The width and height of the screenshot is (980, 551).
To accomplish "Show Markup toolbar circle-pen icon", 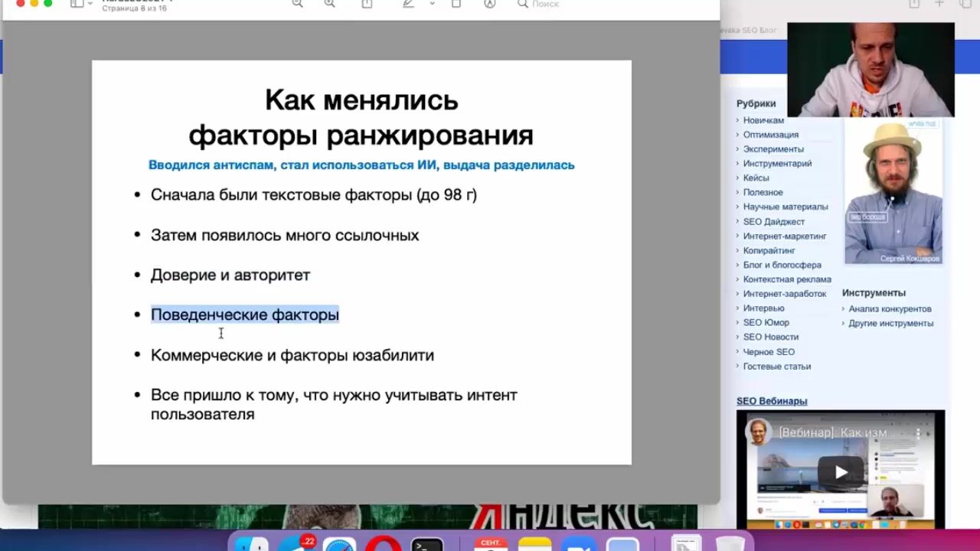I will tap(490, 4).
